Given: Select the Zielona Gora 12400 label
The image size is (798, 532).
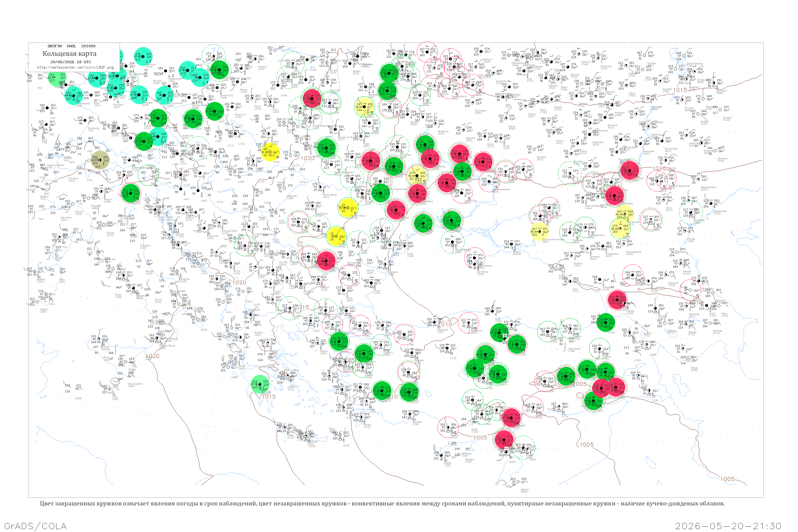Looking at the screenshot, I should [x=227, y=97].
